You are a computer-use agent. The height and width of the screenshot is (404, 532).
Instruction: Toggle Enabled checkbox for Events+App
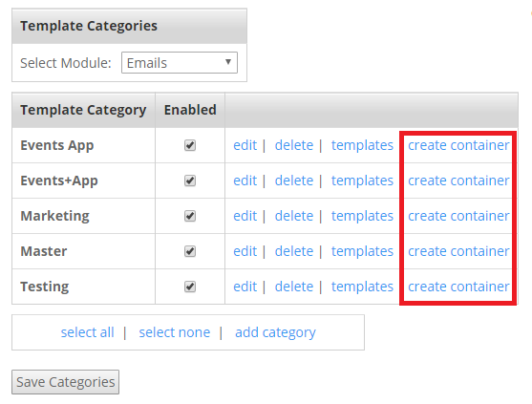click(190, 181)
